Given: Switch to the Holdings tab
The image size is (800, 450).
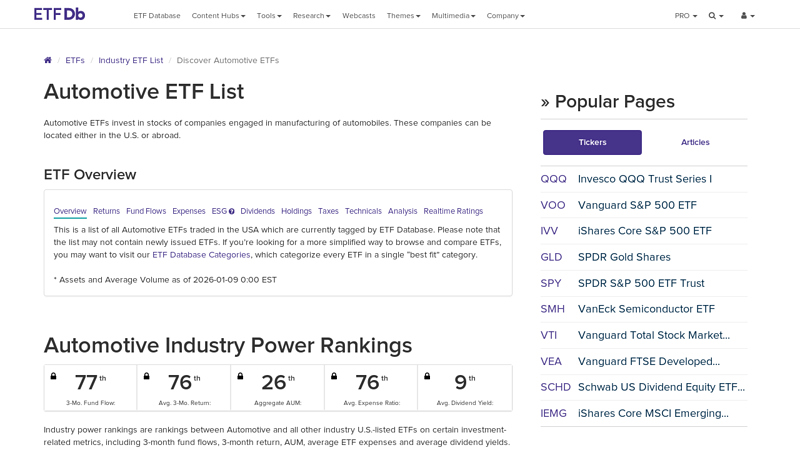Looking at the screenshot, I should pyautogui.click(x=296, y=211).
